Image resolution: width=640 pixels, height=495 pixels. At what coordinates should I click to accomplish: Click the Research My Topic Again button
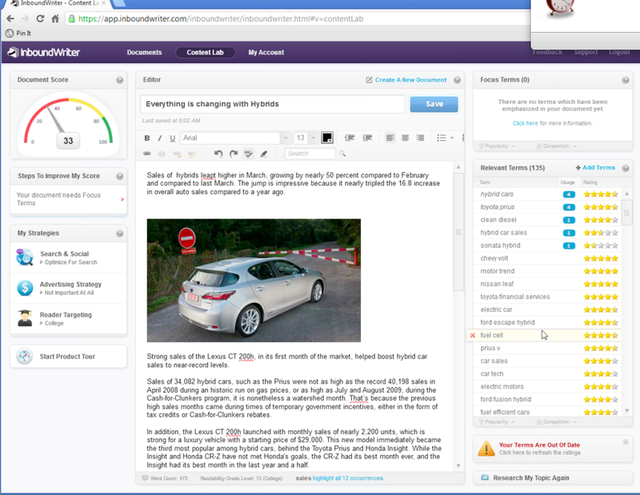pyautogui.click(x=553, y=478)
